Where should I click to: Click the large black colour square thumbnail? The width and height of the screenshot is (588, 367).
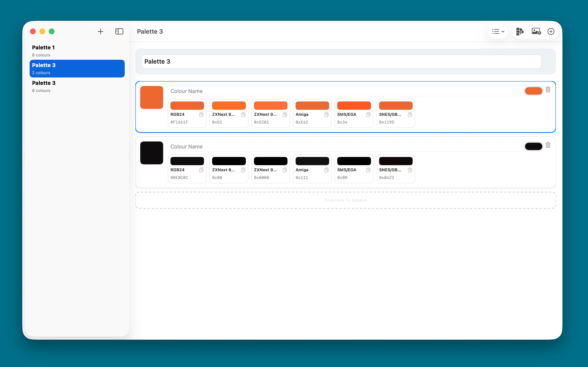152,153
